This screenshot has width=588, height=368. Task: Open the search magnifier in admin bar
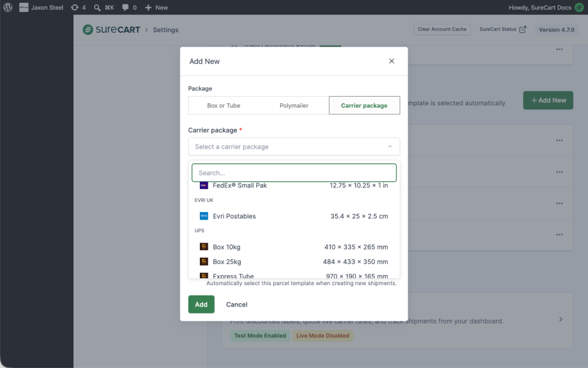click(x=97, y=7)
